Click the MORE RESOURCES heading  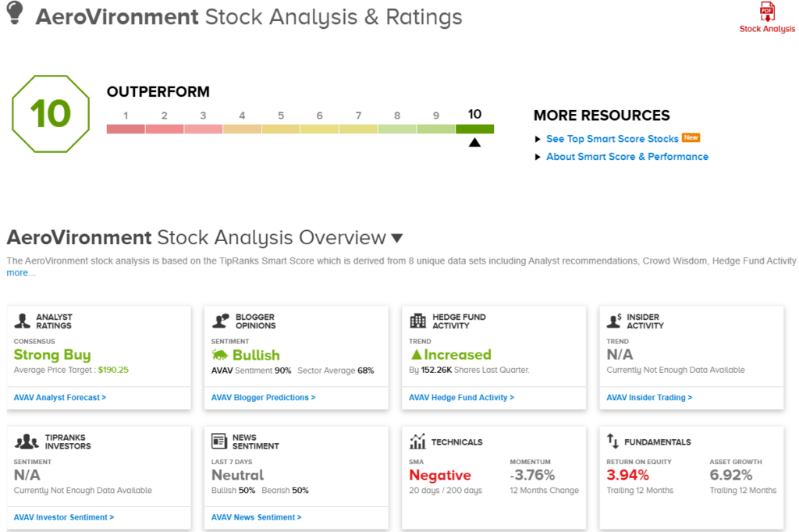pos(602,115)
